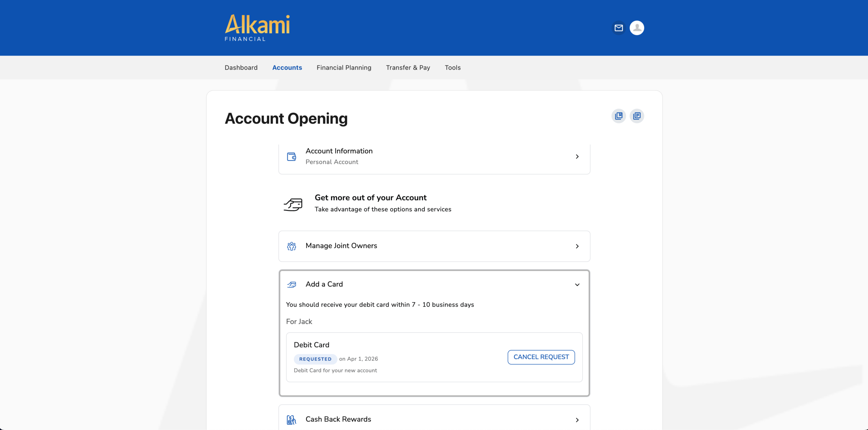Click the Alkami Financial logo
This screenshot has width=868, height=430.
[257, 27]
